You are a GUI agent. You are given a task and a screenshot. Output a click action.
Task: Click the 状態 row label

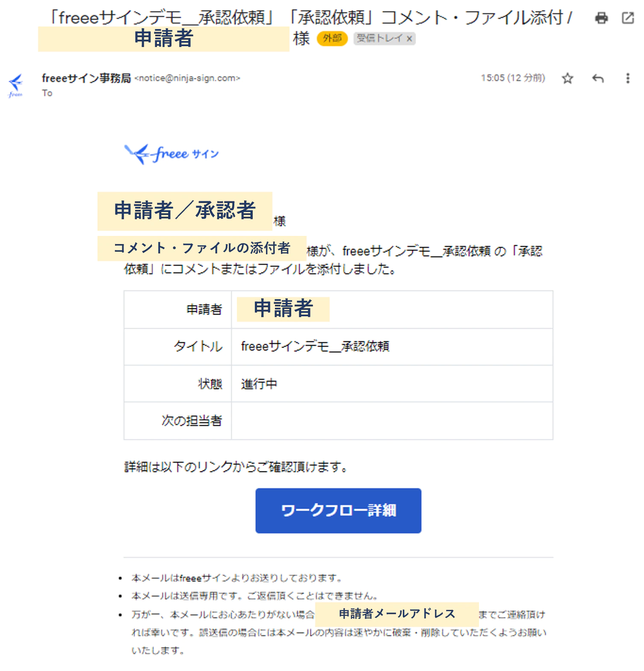tap(210, 384)
